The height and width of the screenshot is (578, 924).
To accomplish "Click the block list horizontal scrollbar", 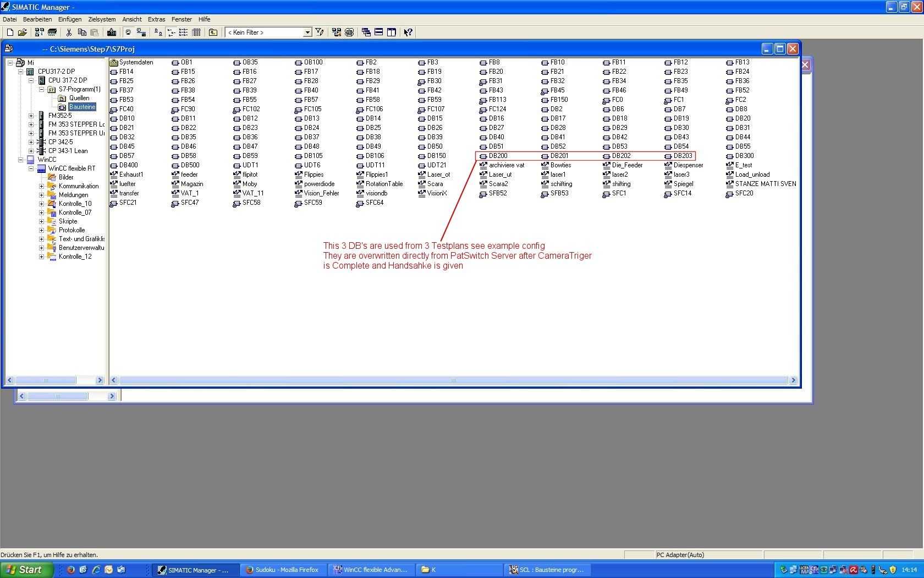I will (454, 380).
